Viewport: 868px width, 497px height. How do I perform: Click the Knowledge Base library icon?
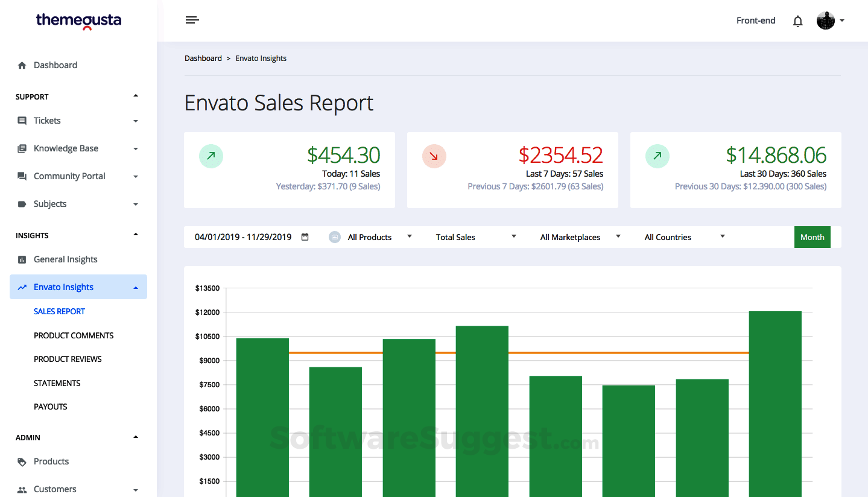pos(22,148)
